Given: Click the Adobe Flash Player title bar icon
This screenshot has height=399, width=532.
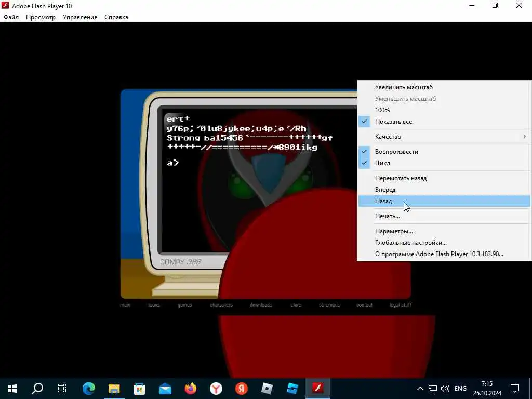Looking at the screenshot, I should (x=5, y=5).
